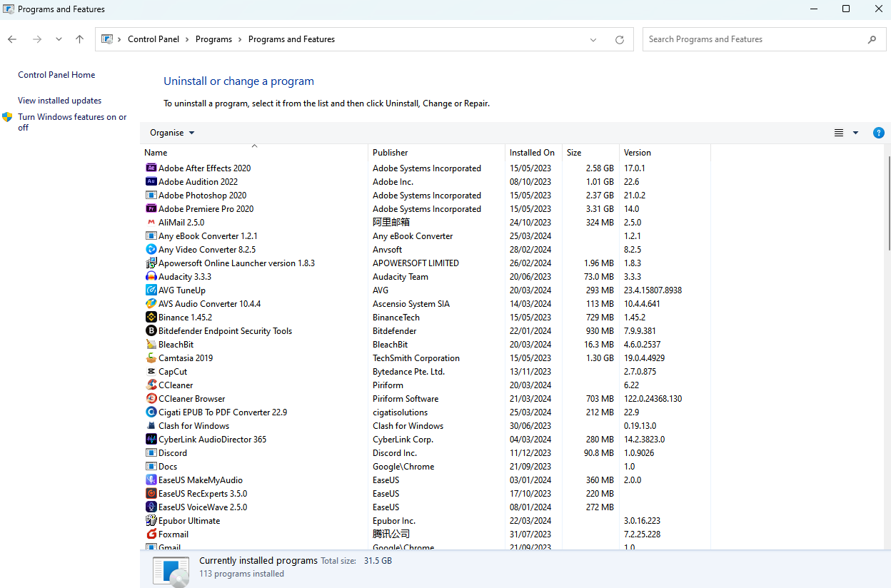Viewport: 891px width, 588px height.
Task: Sort programs by Publisher column header
Action: coord(391,153)
